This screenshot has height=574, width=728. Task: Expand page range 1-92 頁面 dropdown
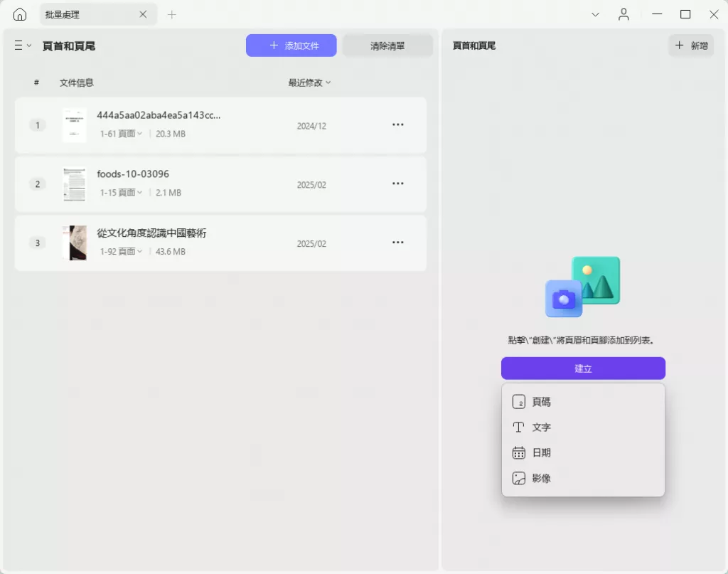121,251
